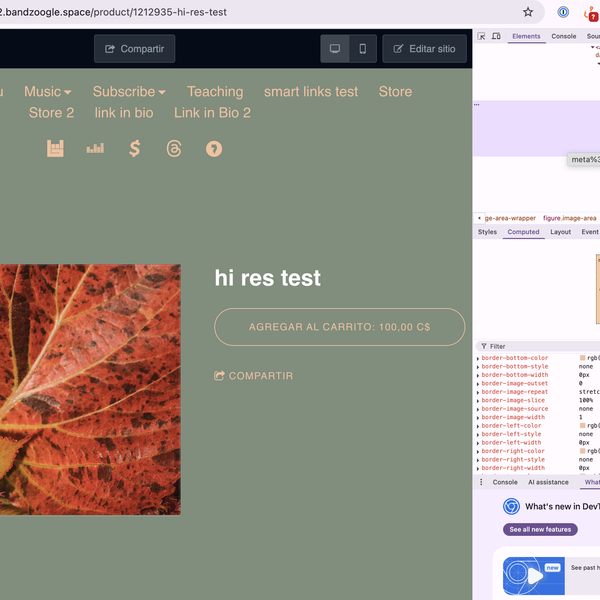The width and height of the screenshot is (600, 600).
Task: Open the Bandsintown social icon
Action: coord(55,148)
